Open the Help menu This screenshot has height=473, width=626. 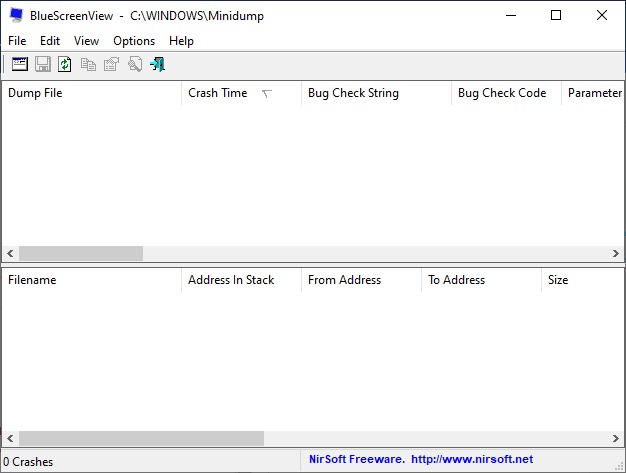[181, 41]
